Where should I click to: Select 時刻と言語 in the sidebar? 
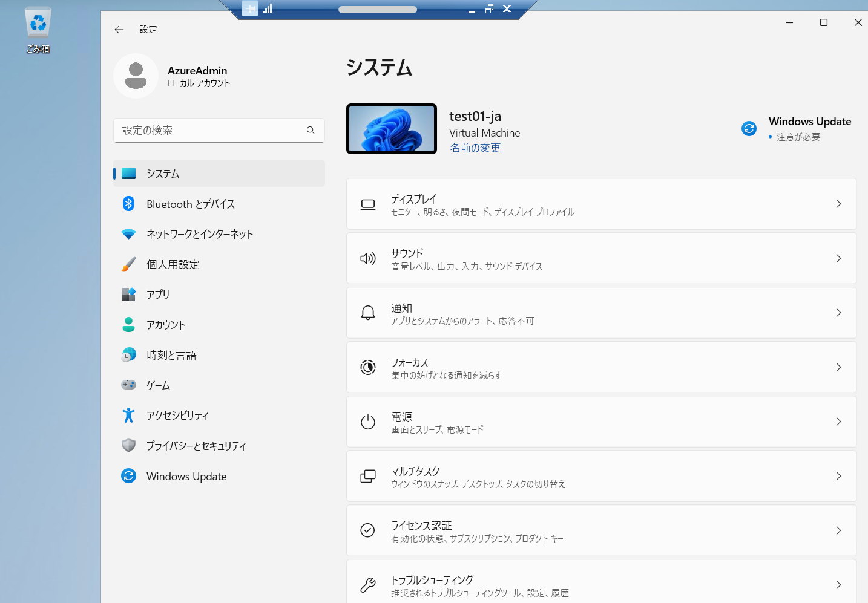171,355
